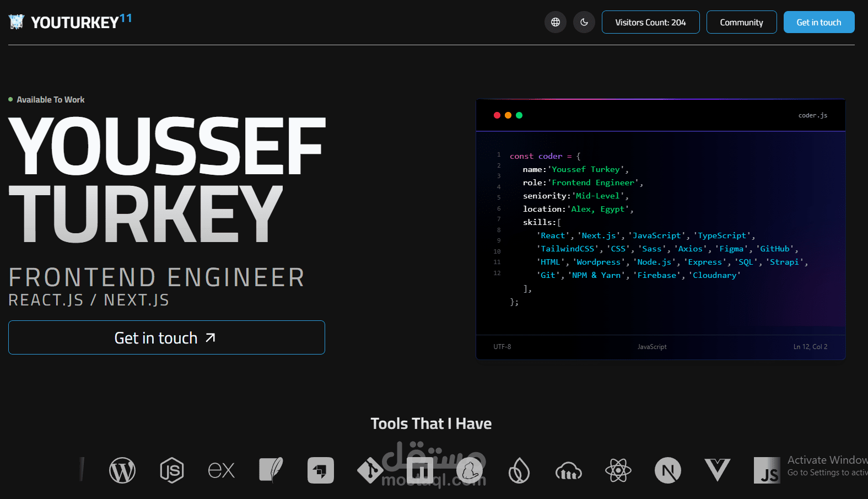The height and width of the screenshot is (499, 868).
Task: Click the 'skills:[' code line
Action: tap(542, 222)
